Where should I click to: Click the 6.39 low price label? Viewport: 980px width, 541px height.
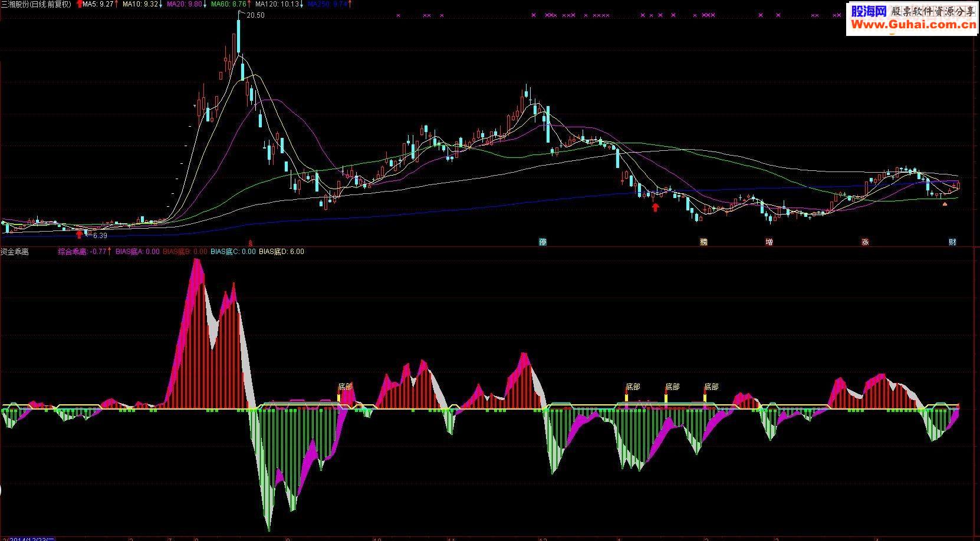(x=100, y=236)
